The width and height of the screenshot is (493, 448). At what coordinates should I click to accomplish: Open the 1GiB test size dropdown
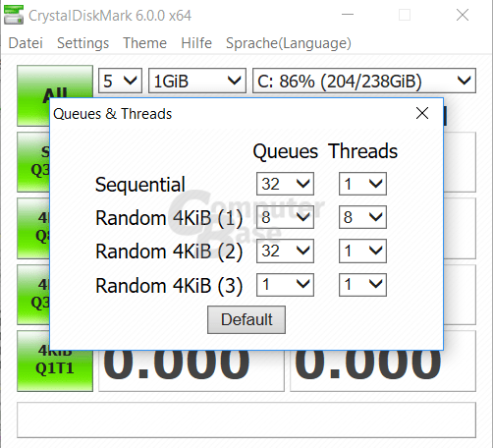pos(197,81)
